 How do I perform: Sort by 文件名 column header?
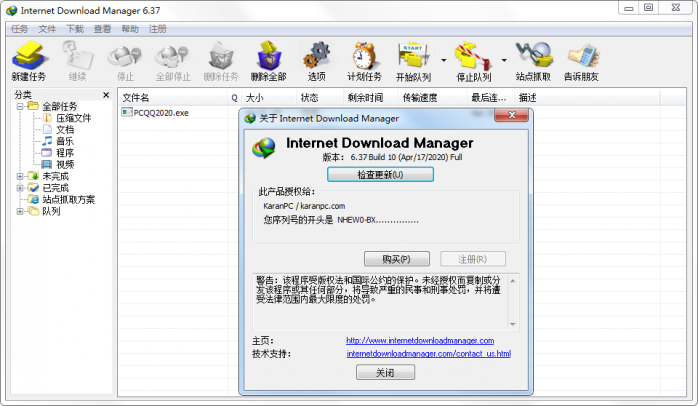(173, 97)
